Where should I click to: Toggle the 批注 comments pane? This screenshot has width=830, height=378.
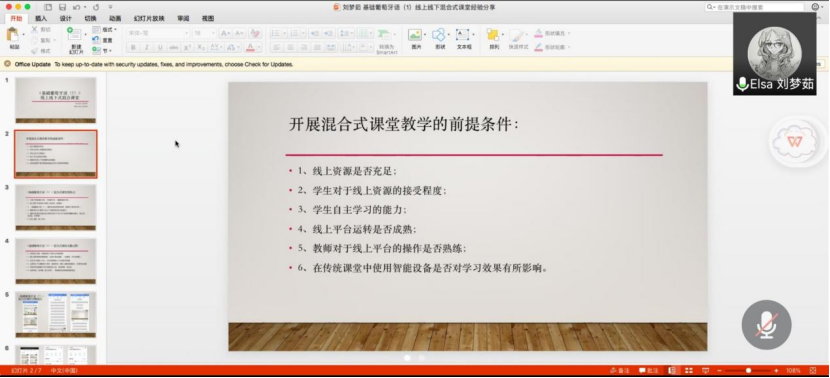[648, 371]
